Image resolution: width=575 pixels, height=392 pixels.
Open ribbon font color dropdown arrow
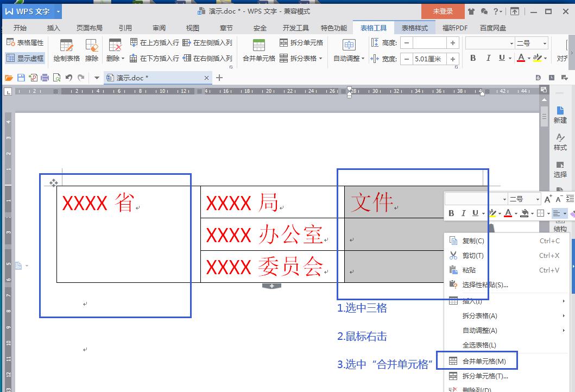[529, 58]
